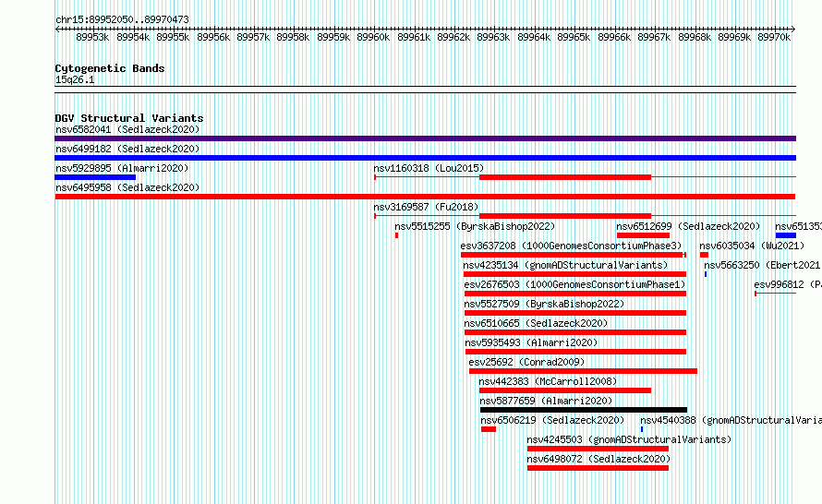Select the short blue nsv5929895 bar
This screenshot has width=822, height=504.
95,177
